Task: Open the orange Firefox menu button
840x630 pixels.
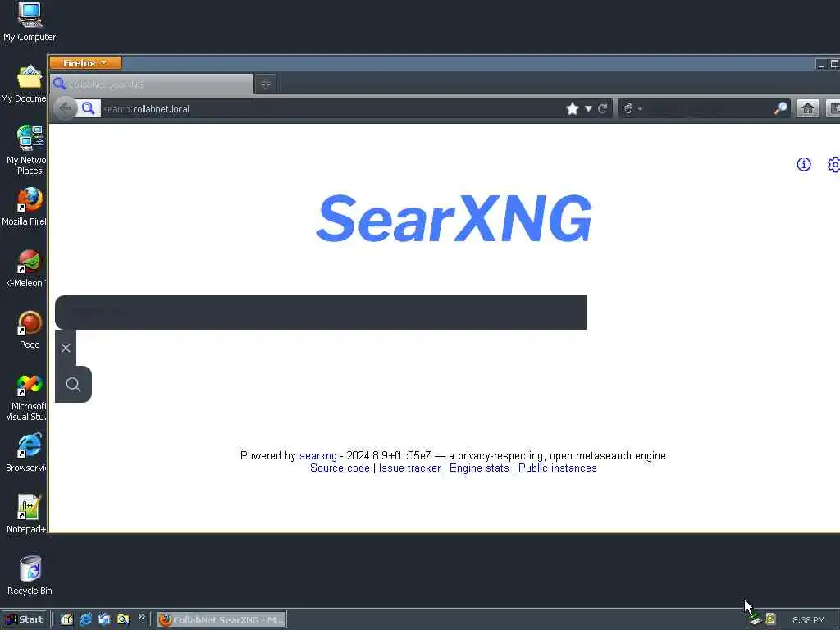Action: (85, 63)
